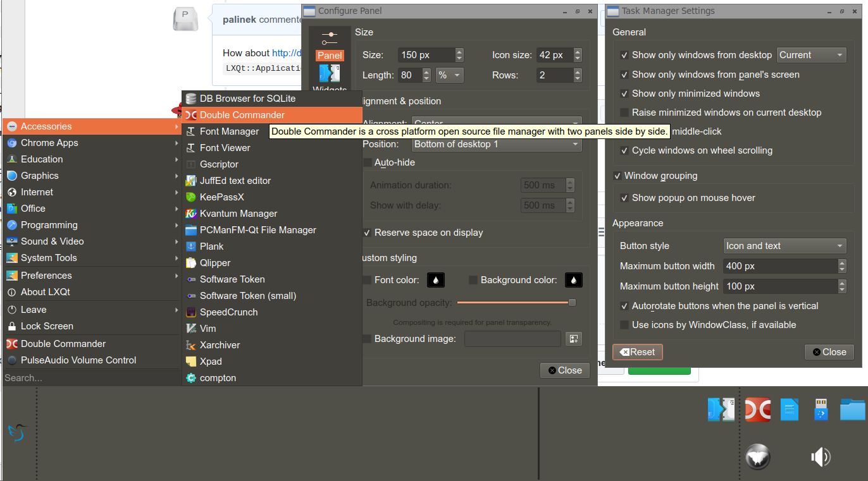Disable Show only minimized windows
Viewport: 868px width, 481px height.
tap(625, 93)
